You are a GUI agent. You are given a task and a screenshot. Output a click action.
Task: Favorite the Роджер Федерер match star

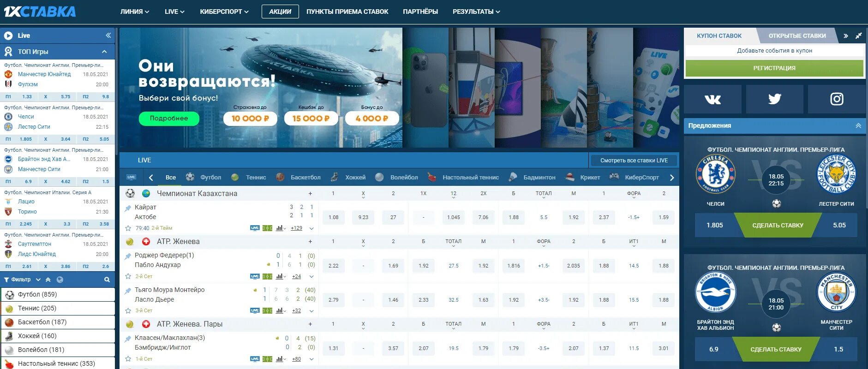pyautogui.click(x=128, y=276)
